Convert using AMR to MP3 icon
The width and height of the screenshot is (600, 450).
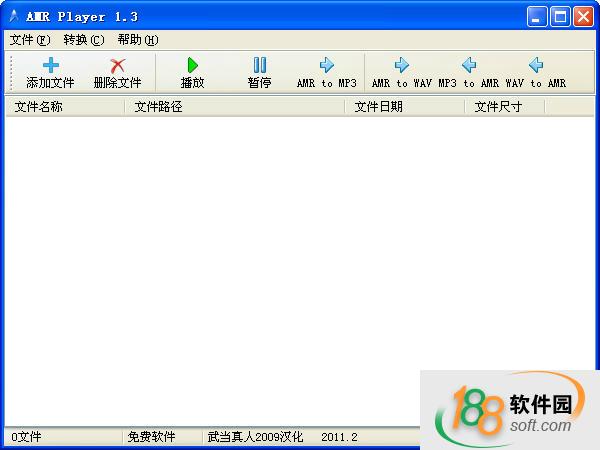tap(326, 66)
